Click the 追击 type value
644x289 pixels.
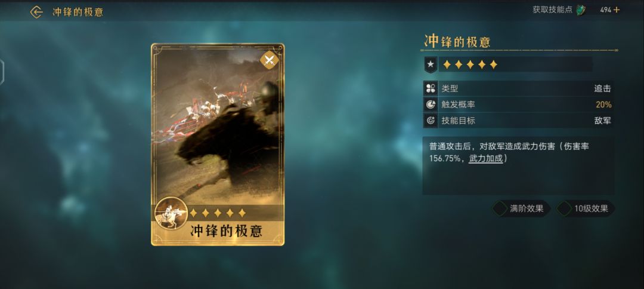click(602, 88)
